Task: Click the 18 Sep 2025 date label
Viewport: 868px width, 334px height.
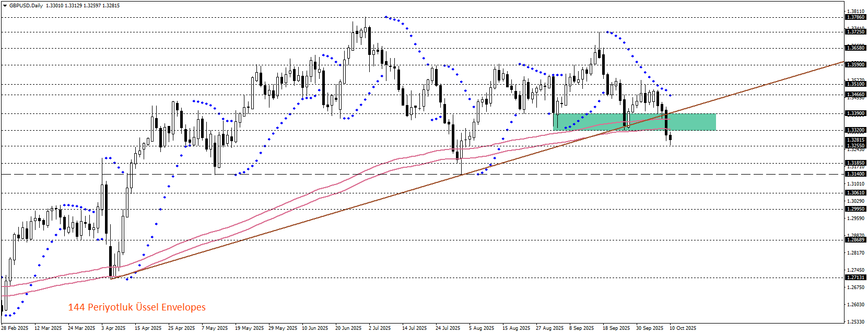Action: pyautogui.click(x=616, y=328)
